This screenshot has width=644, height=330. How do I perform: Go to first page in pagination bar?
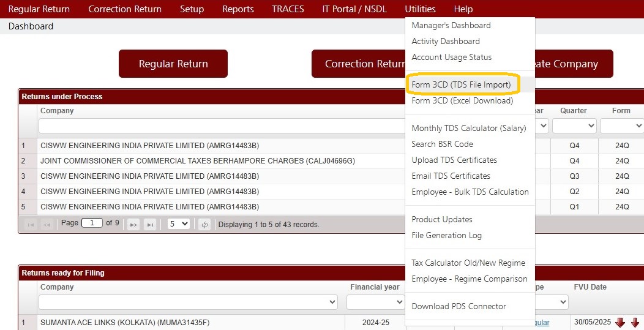tap(31, 224)
